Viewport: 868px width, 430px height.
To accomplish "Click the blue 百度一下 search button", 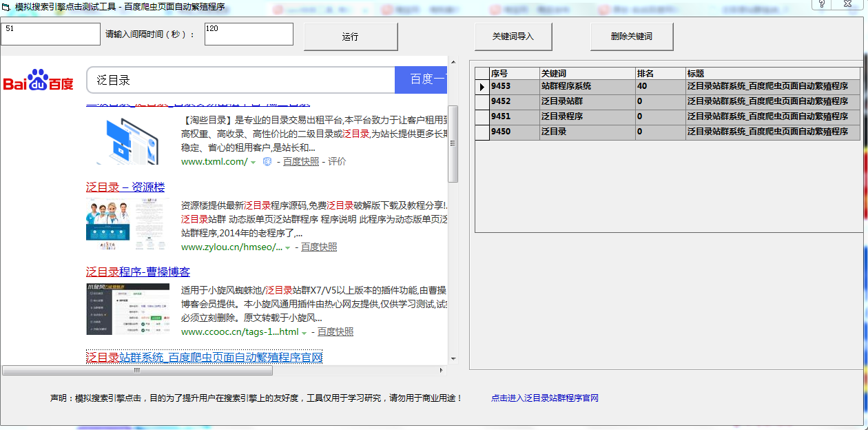I will point(421,80).
